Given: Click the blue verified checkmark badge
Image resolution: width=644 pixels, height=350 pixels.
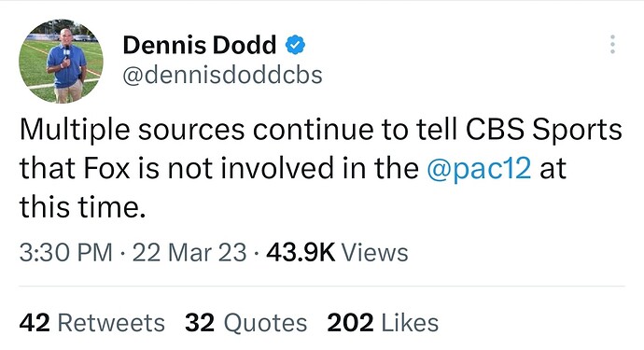Looking at the screenshot, I should (295, 45).
